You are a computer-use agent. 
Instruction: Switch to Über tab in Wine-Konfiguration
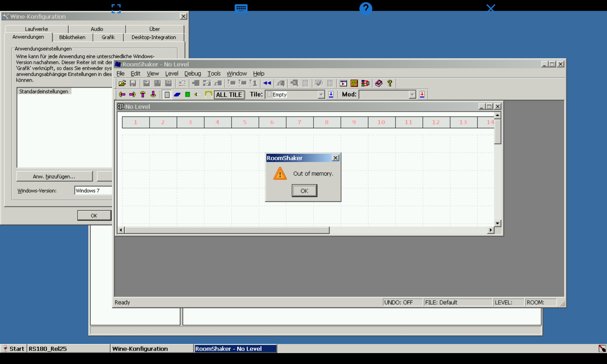155,29
